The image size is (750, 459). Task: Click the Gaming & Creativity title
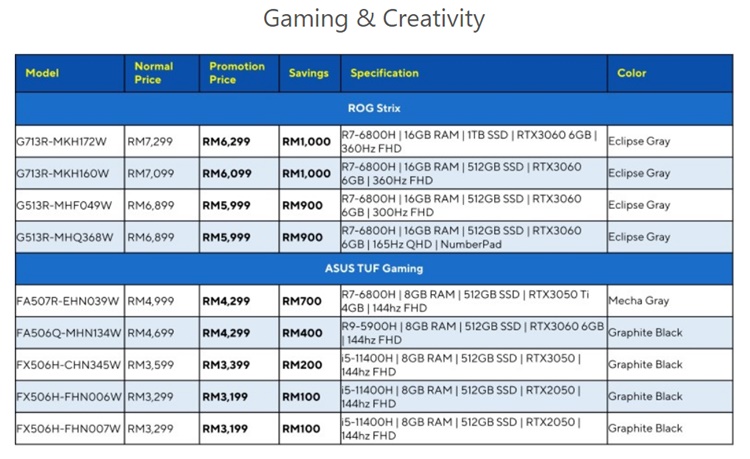374,20
